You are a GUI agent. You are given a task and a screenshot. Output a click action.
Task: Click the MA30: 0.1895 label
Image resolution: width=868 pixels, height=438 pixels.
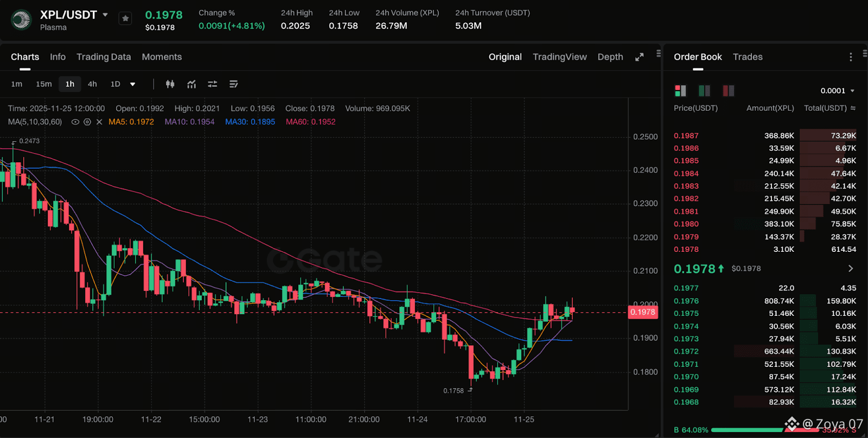coord(250,122)
